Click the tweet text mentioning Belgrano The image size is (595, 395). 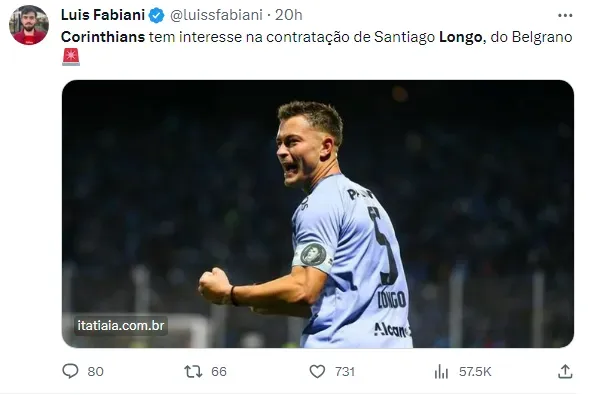(316, 37)
